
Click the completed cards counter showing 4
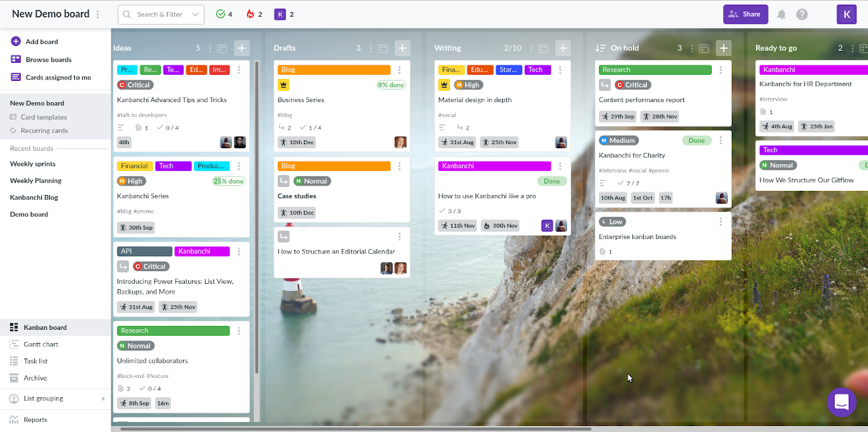[x=224, y=14]
